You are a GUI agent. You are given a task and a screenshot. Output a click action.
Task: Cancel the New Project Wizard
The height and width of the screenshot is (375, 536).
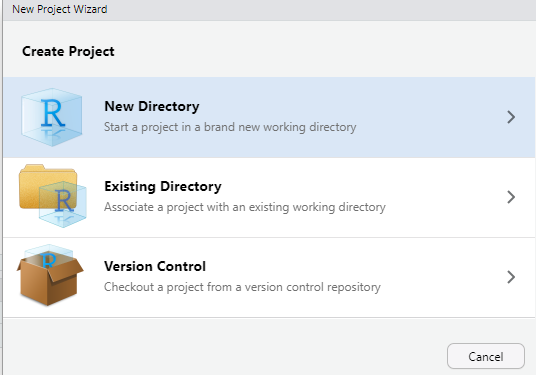[486, 356]
